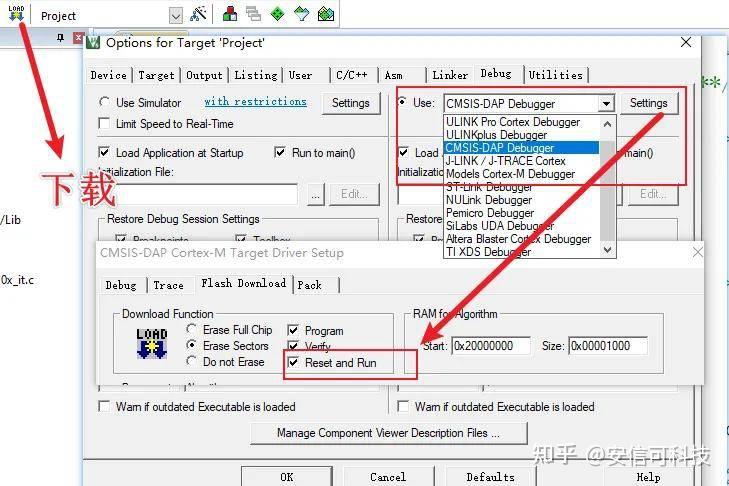The height and width of the screenshot is (486, 729).
Task: Select the Do not Erase radio button
Action: click(x=191, y=361)
